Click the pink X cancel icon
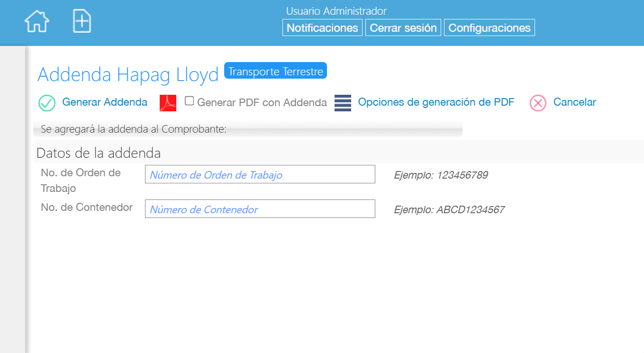 click(x=538, y=103)
